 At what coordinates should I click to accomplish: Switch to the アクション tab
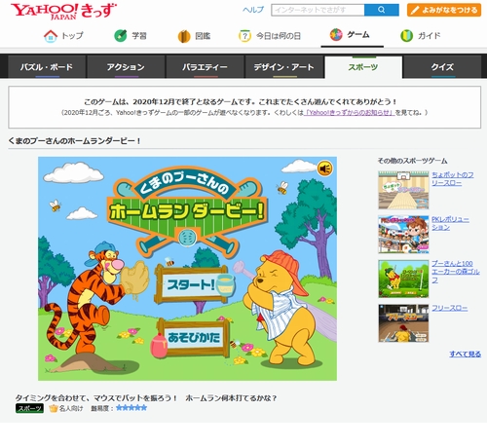(126, 67)
